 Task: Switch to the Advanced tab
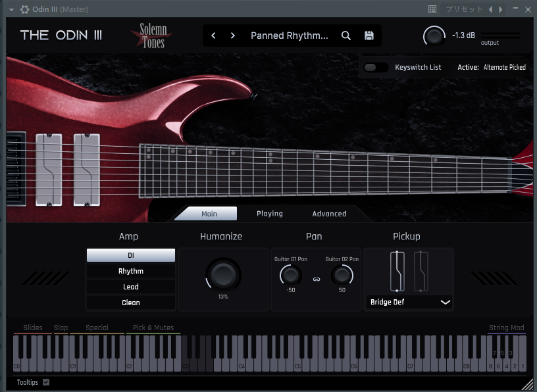[329, 214]
